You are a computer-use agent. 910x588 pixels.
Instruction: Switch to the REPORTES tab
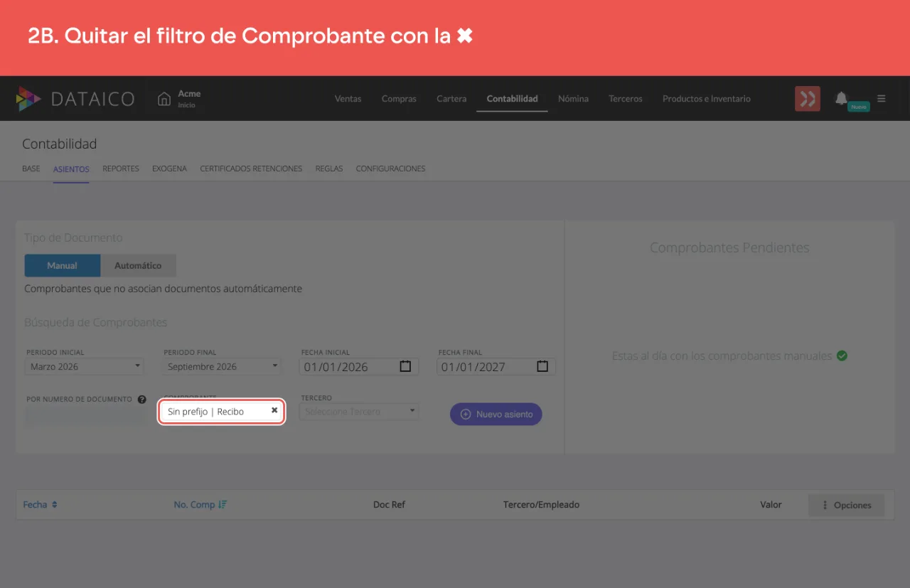[x=121, y=169]
